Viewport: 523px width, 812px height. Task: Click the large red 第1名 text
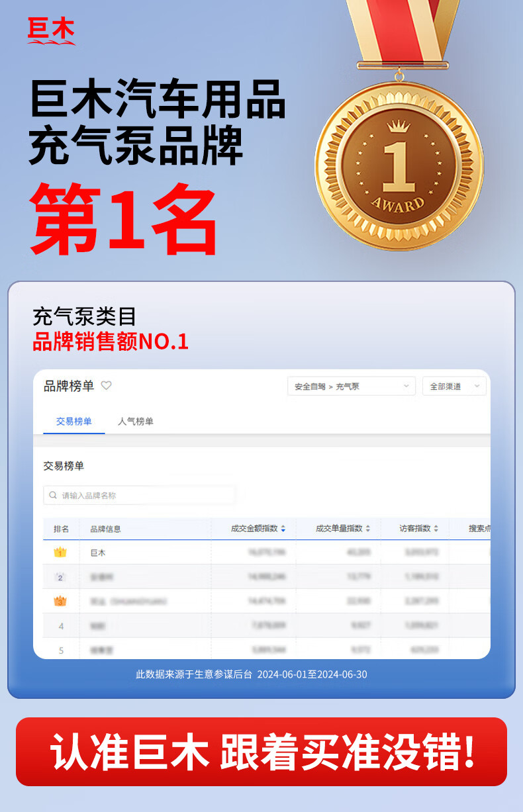[124, 221]
